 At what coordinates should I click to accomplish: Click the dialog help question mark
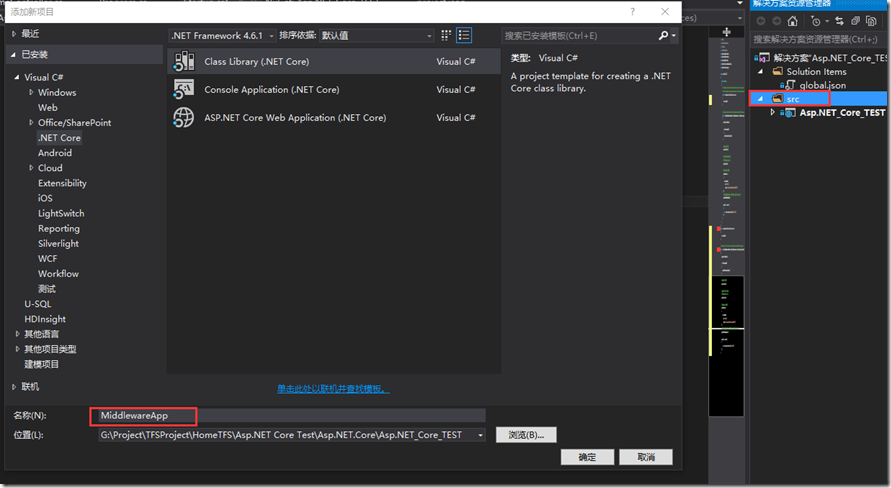coord(632,12)
